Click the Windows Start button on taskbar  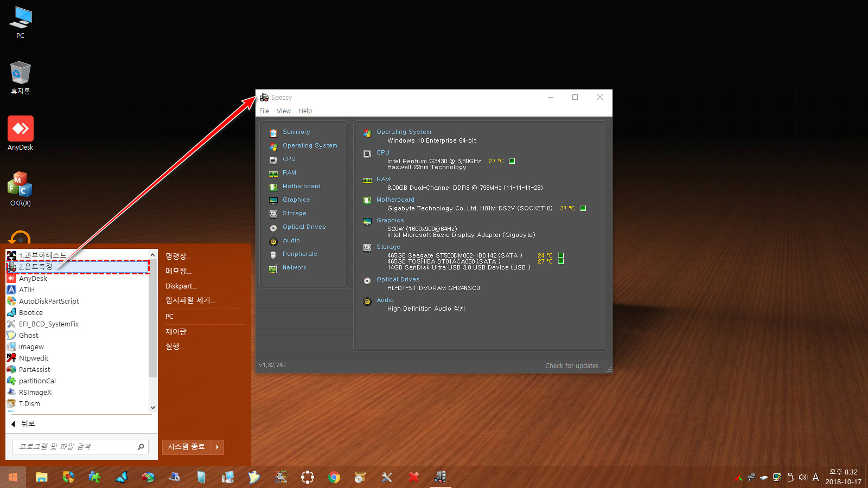point(13,477)
